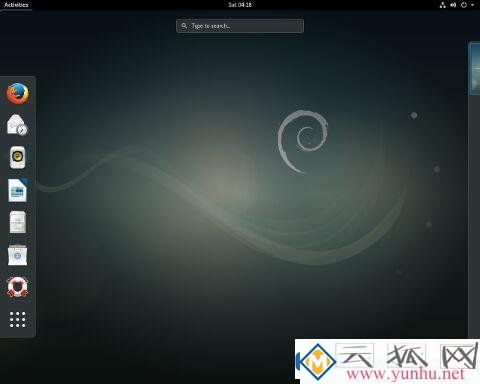Launch LibreOffice Writer from the dash
Screen dimensions: 480x384
pos(18,190)
